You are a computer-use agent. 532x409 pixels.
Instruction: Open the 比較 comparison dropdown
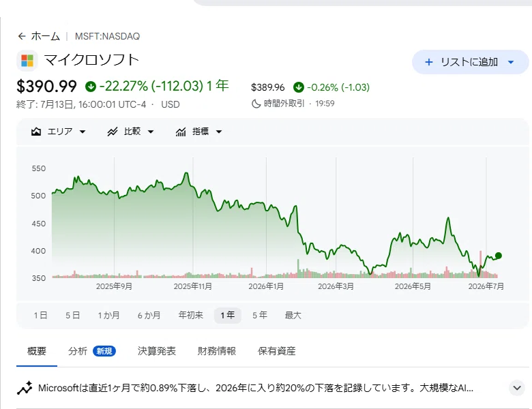(x=131, y=132)
